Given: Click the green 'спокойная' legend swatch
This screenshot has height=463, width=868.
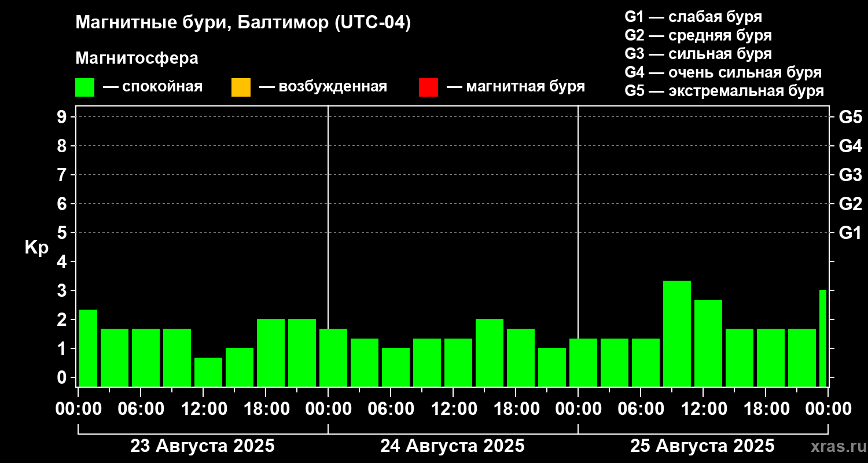Looking at the screenshot, I should pyautogui.click(x=85, y=87).
